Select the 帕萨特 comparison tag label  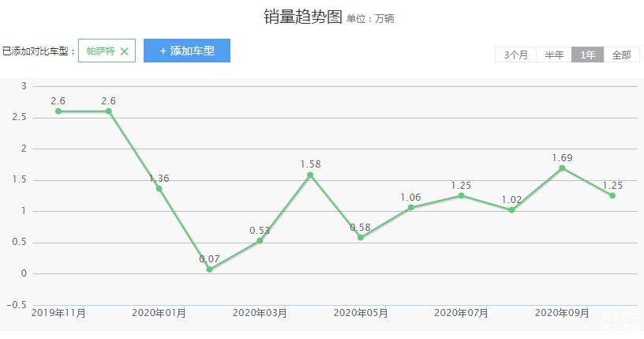coord(100,51)
